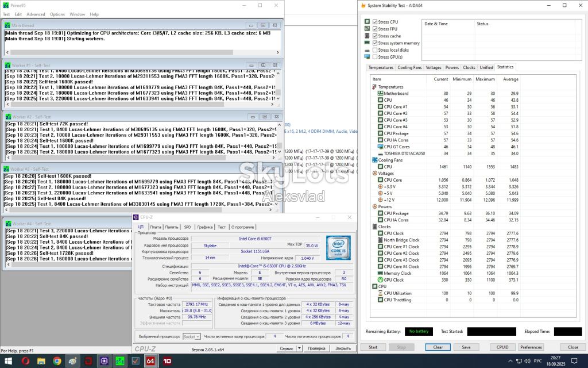This screenshot has height=368, width=588.
Task: Click the Проверка button in CPU-Z
Action: [x=316, y=348]
